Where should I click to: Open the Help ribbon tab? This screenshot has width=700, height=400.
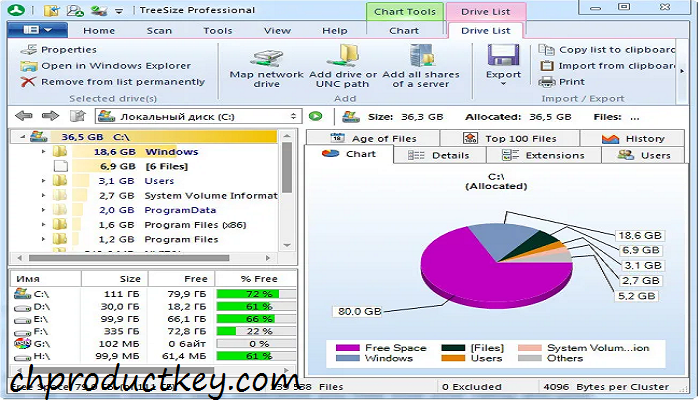[335, 31]
